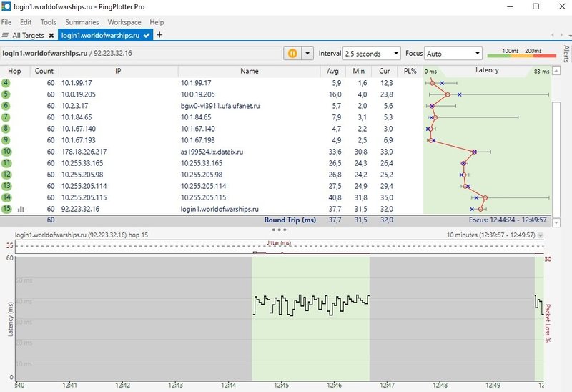Open the Help menu
Image resolution: width=572 pixels, height=392 pixels.
click(x=157, y=22)
